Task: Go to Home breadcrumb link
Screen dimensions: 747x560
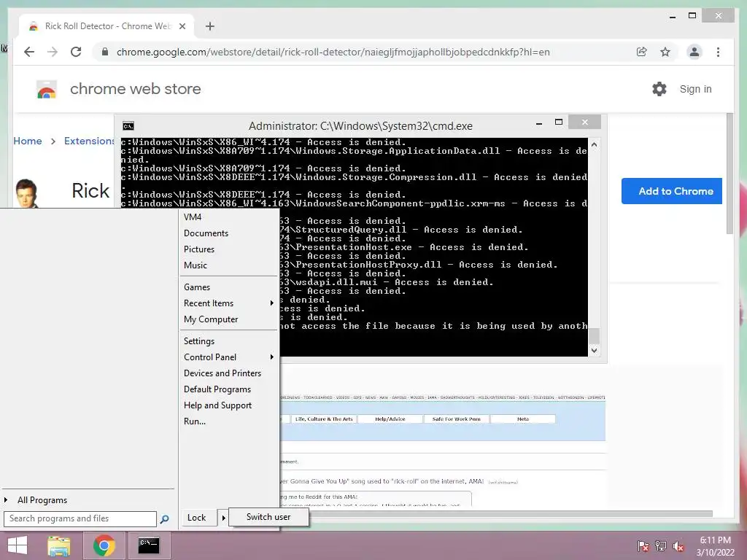Action: 28,141
